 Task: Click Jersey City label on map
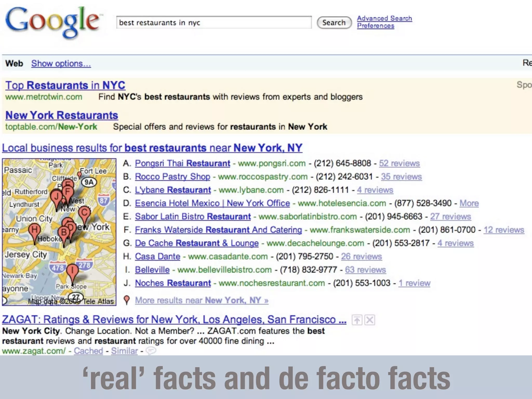tap(26, 254)
